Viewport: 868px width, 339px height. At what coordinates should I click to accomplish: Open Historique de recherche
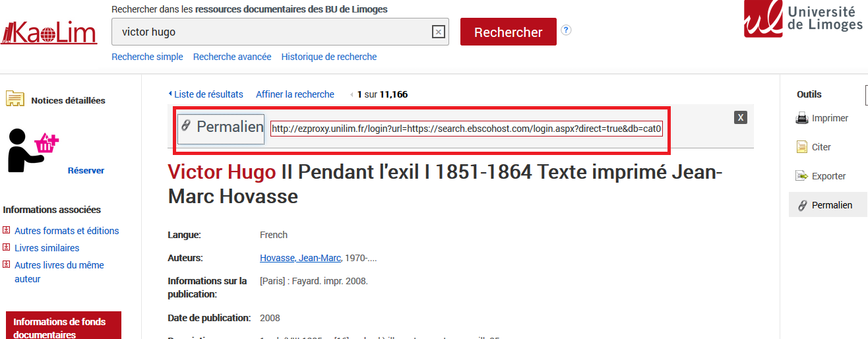coord(329,57)
